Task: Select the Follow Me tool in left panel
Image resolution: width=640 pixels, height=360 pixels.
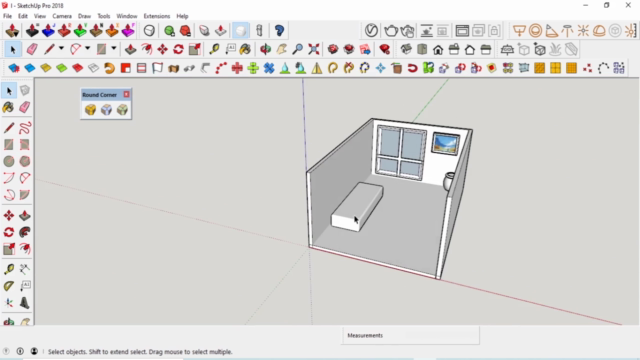Action: tap(25, 232)
